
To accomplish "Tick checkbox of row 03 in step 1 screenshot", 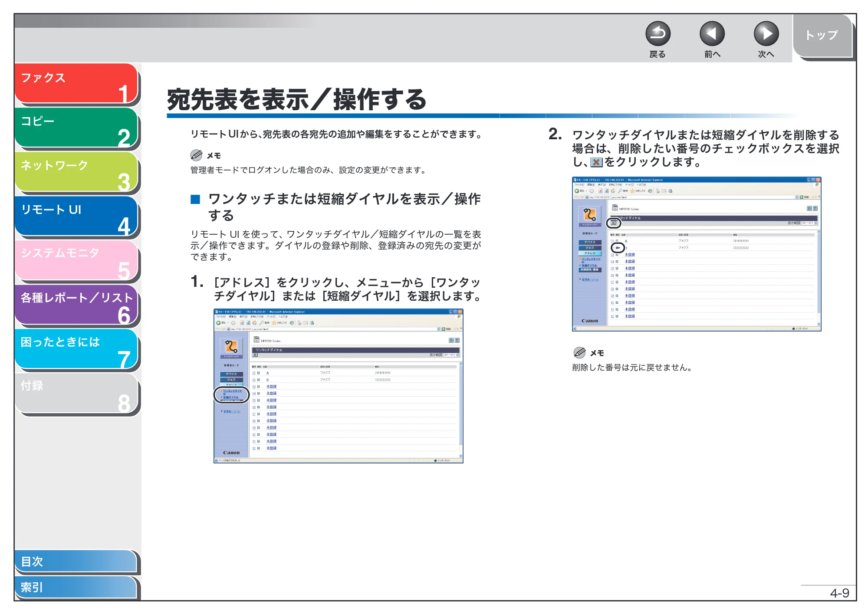I will tap(258, 387).
